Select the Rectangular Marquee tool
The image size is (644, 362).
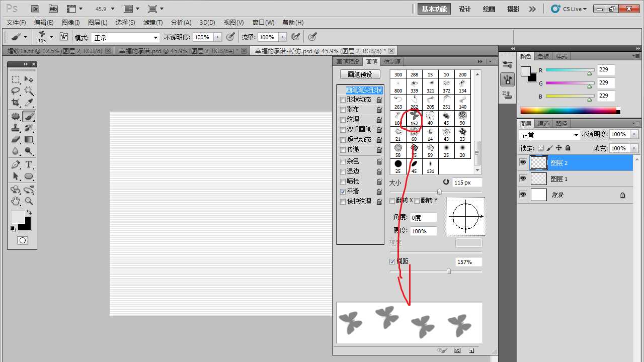coord(16,79)
